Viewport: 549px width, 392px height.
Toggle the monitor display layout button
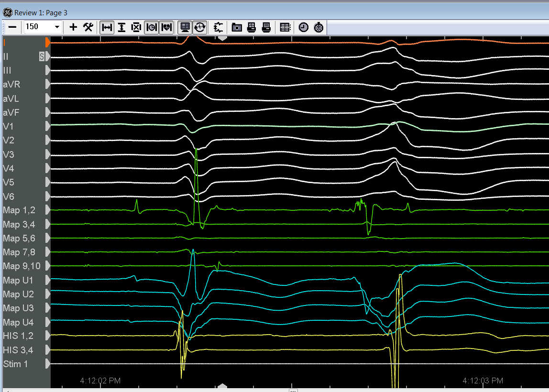[185, 27]
